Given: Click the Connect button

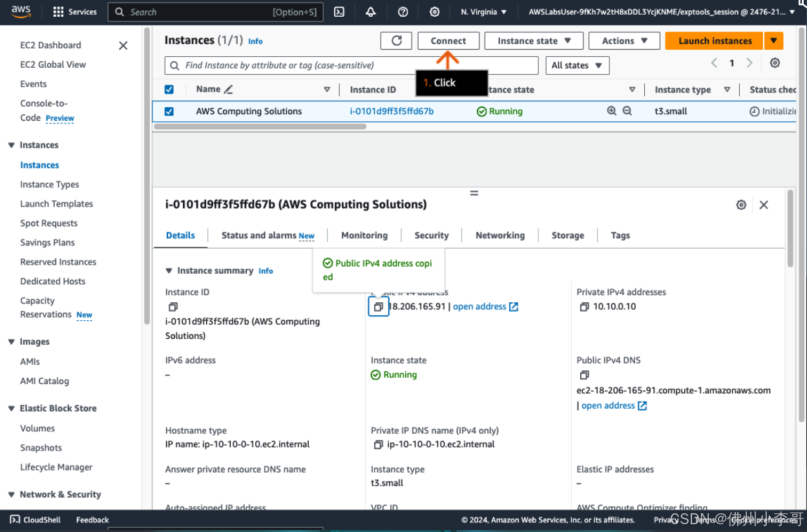Looking at the screenshot, I should pos(448,41).
